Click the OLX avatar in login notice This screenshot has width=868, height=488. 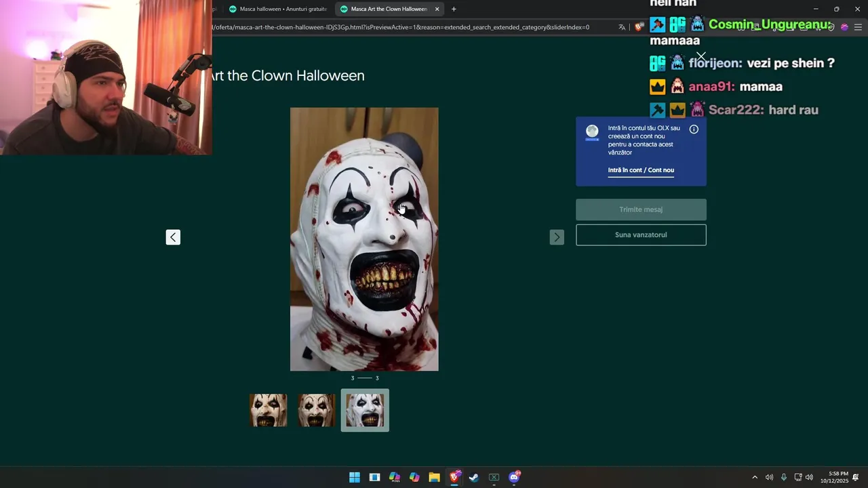(x=592, y=132)
